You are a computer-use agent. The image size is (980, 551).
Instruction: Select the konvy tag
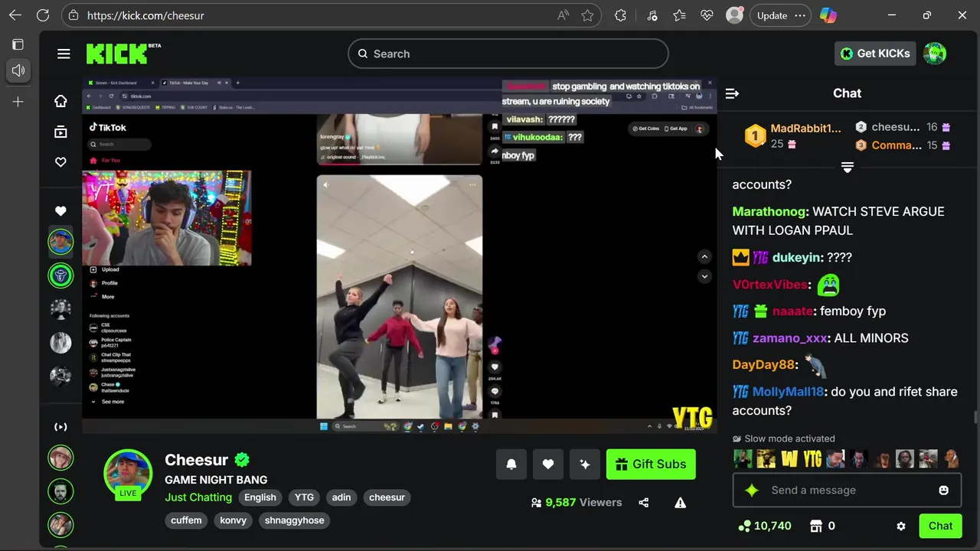click(234, 520)
